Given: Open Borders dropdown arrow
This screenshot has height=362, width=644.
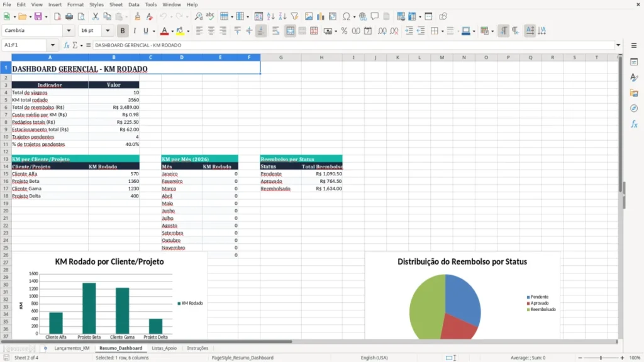Looking at the screenshot, I should point(442,31).
